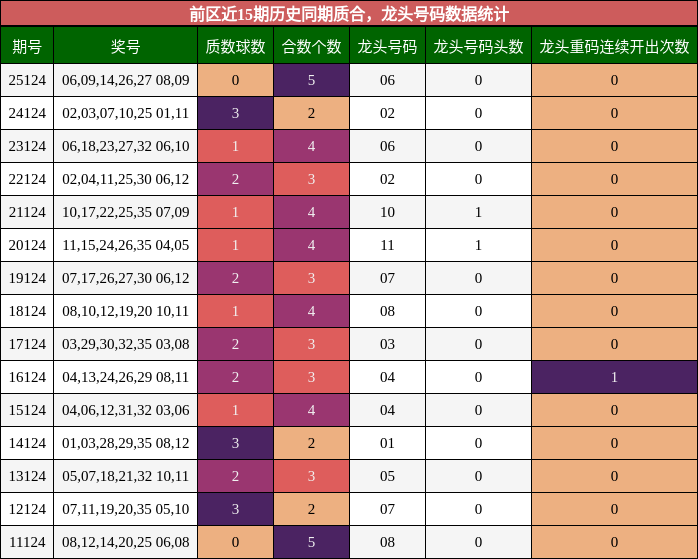Click the 合数个数 value 3 in row 13124
Viewport: 698px width, 559px height.
[312, 476]
